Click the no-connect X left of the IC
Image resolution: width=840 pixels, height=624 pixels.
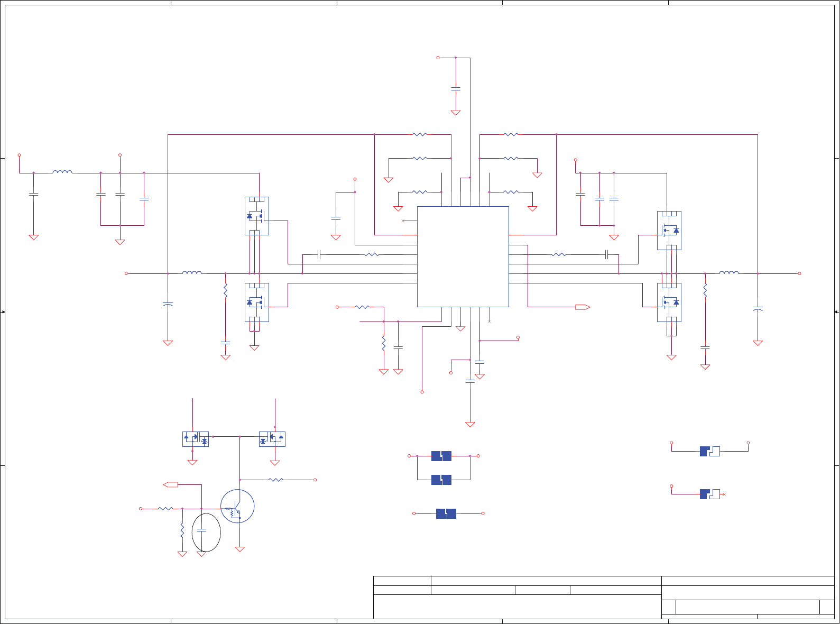(403, 221)
